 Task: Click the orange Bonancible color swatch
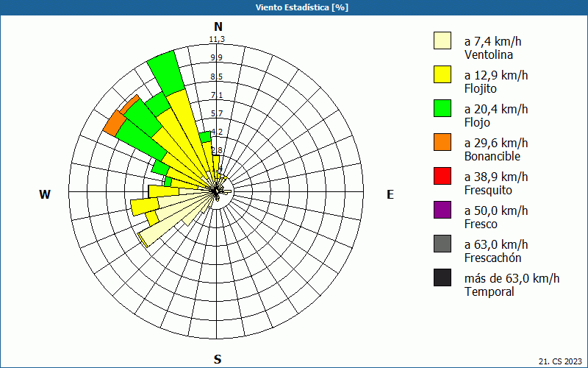[x=442, y=142]
